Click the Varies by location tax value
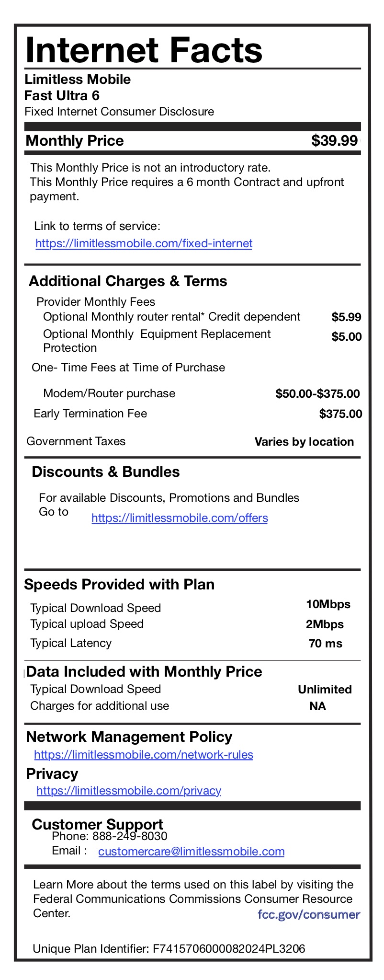The height and width of the screenshot is (980, 384). click(x=304, y=442)
